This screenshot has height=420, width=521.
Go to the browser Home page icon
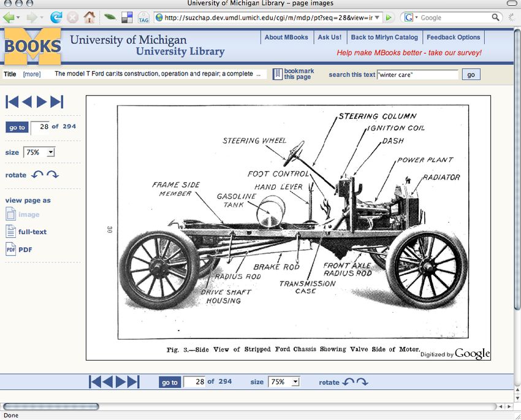(x=89, y=17)
